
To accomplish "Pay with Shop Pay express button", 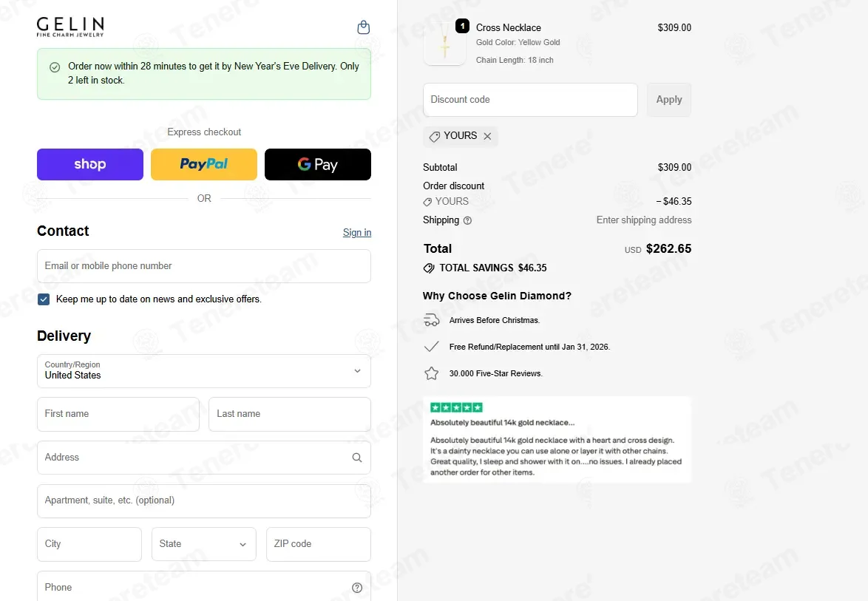I will click(x=90, y=164).
